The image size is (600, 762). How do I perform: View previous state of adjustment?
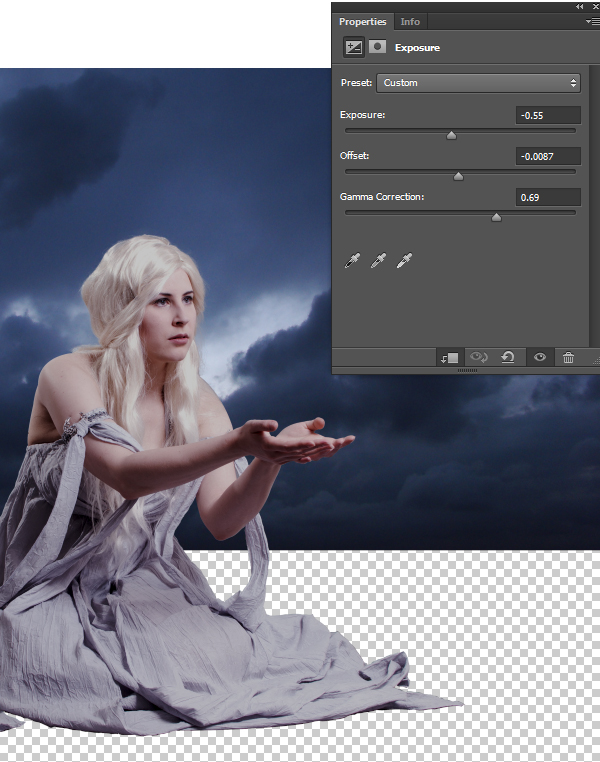478,357
